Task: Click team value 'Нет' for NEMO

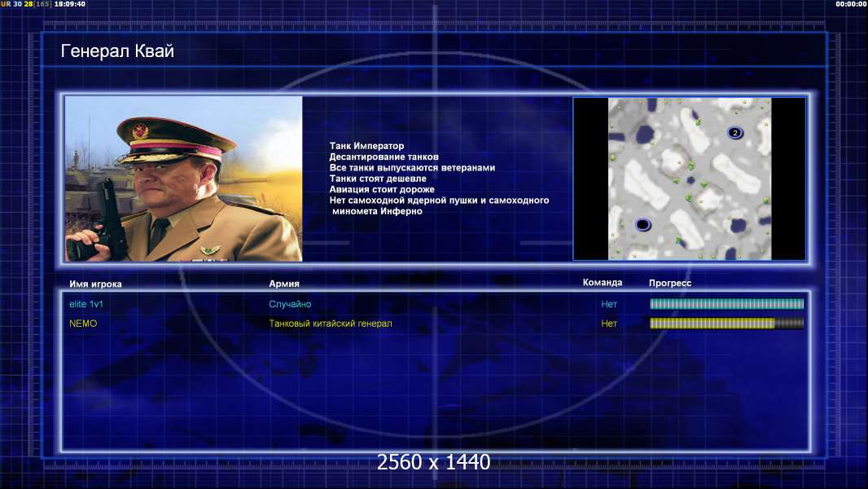Action: pos(609,324)
